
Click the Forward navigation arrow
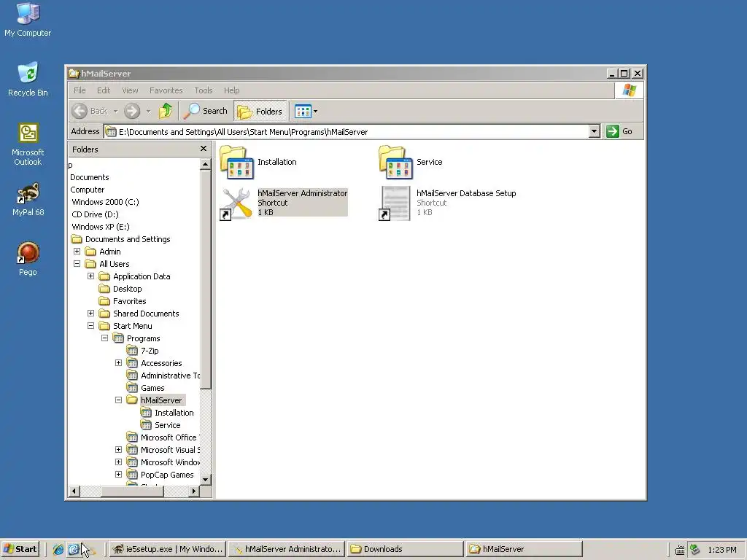132,111
